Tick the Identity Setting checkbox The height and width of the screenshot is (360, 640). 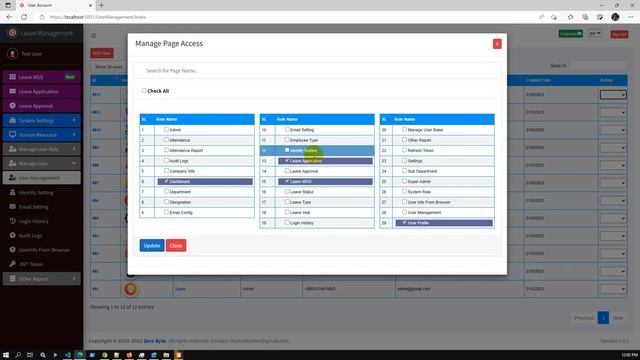(287, 150)
